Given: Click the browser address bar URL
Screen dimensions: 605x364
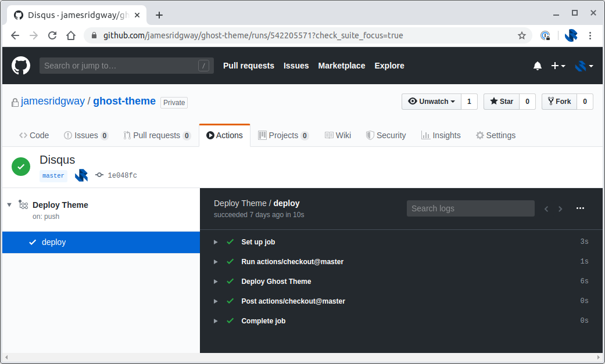Looking at the screenshot, I should (253, 35).
